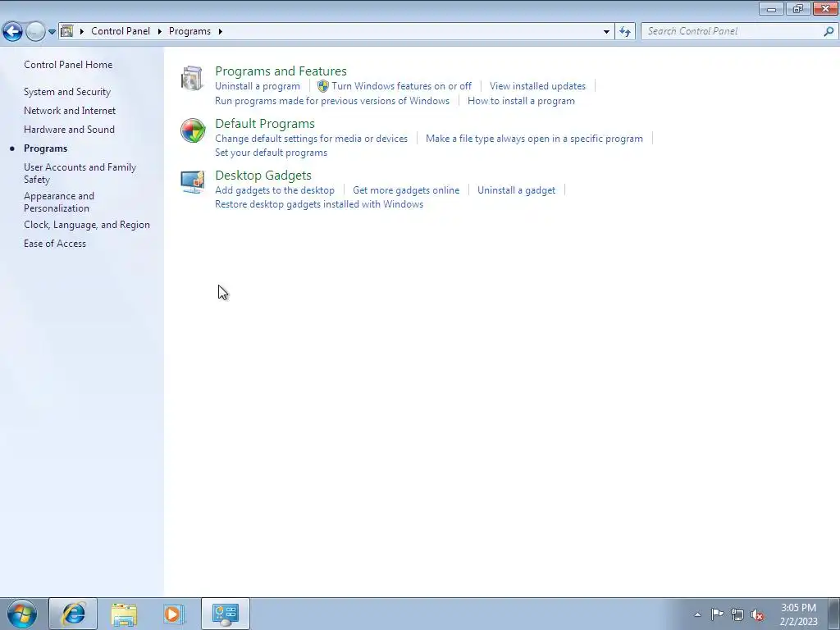Run programs made for previous Windows versions

click(x=332, y=101)
